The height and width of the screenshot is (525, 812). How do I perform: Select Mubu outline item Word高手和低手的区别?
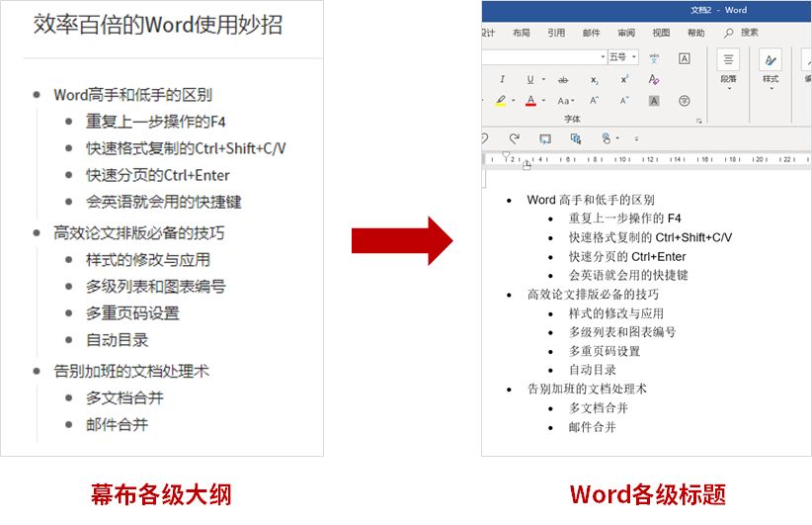(x=133, y=95)
